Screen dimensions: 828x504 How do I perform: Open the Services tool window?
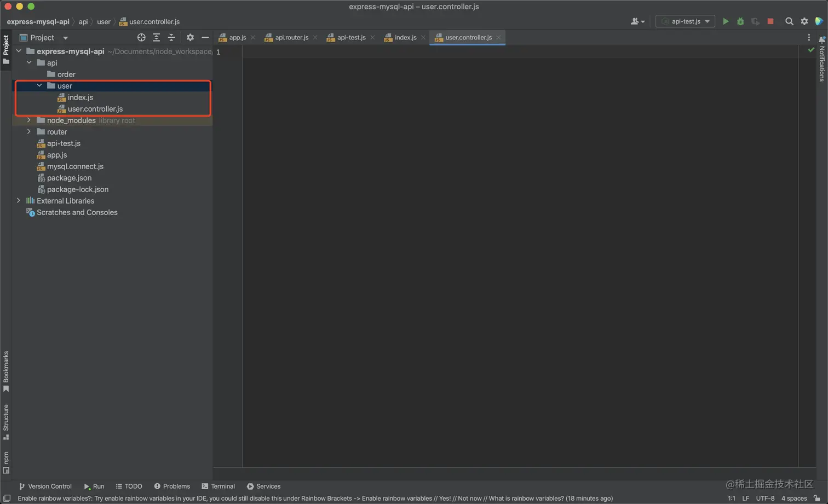coord(263,486)
